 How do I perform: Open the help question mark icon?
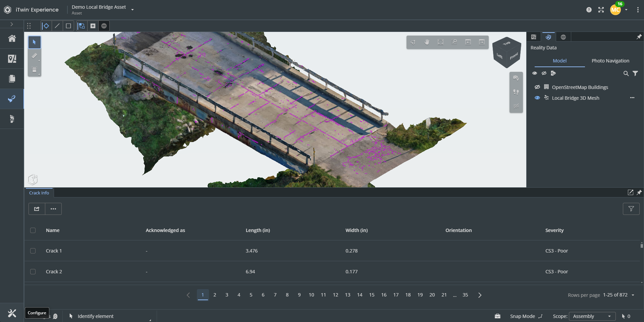(x=589, y=10)
